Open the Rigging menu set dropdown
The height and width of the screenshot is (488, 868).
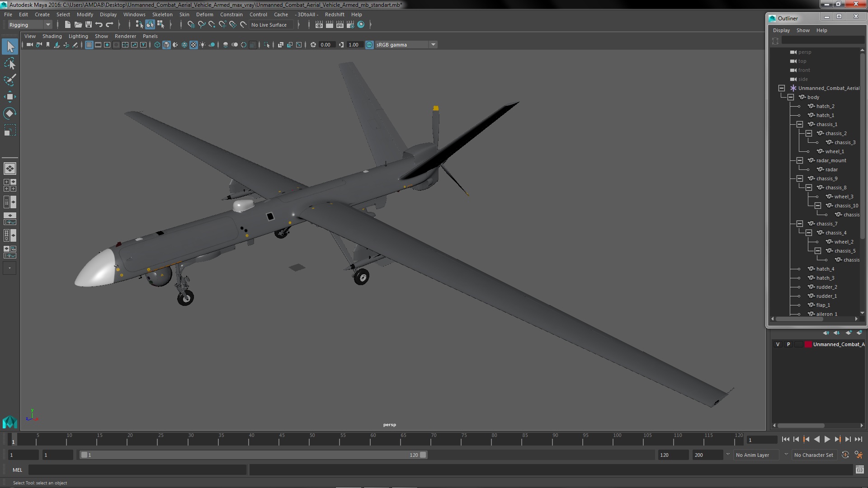(x=30, y=25)
